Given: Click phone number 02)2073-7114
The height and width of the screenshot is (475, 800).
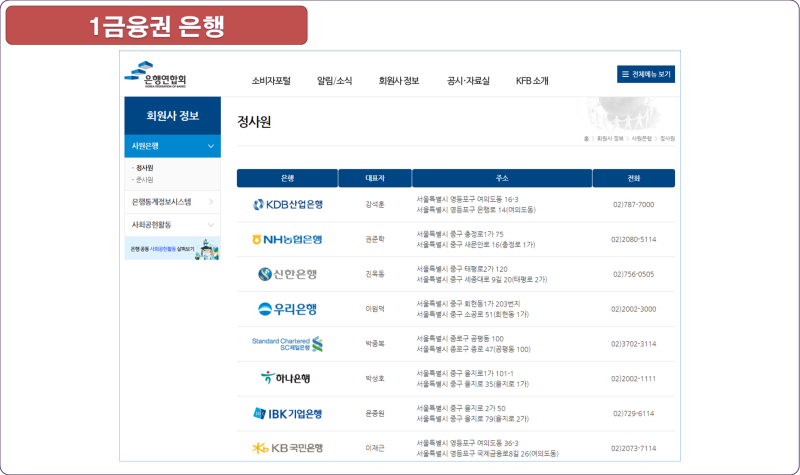Looking at the screenshot, I should (634, 448).
